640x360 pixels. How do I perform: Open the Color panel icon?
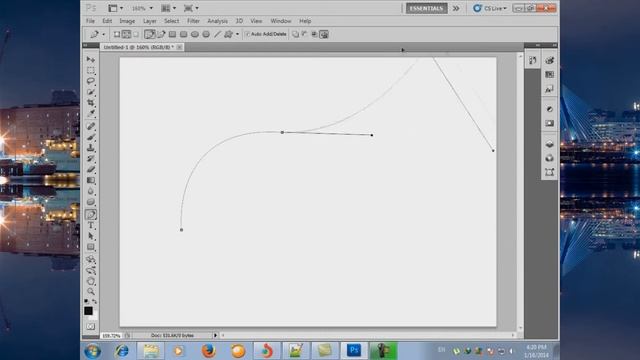tap(549, 60)
